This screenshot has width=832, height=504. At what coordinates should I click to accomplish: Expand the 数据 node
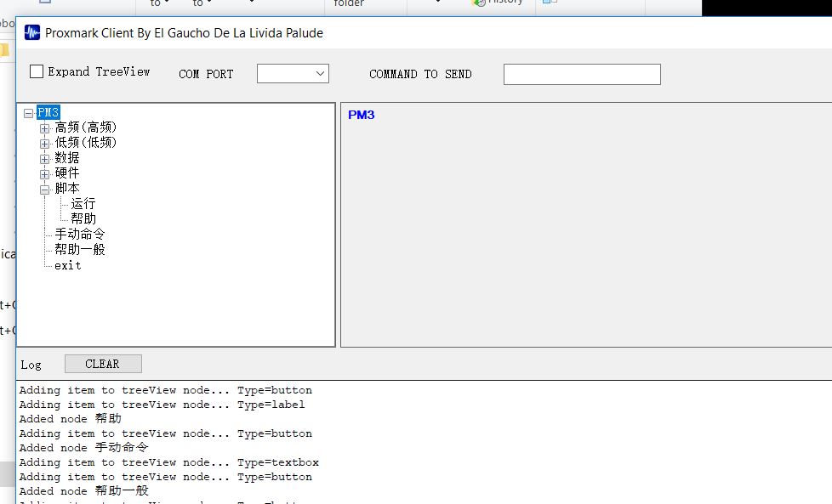44,158
